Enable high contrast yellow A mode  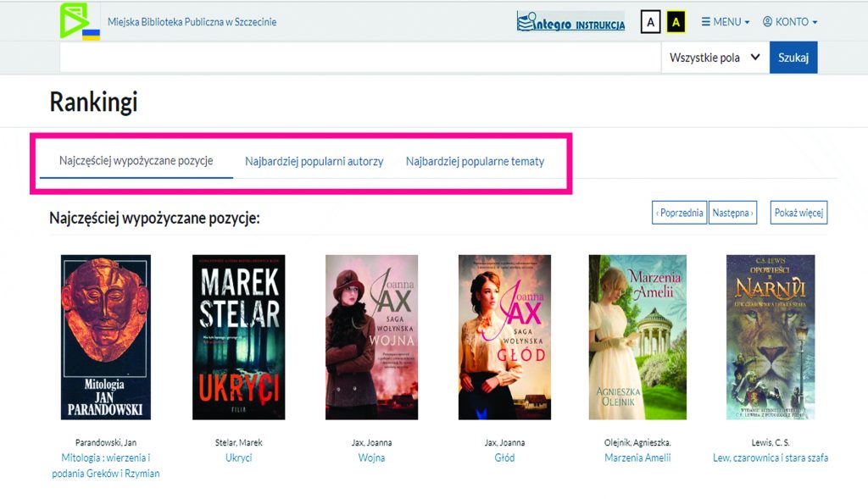(676, 22)
